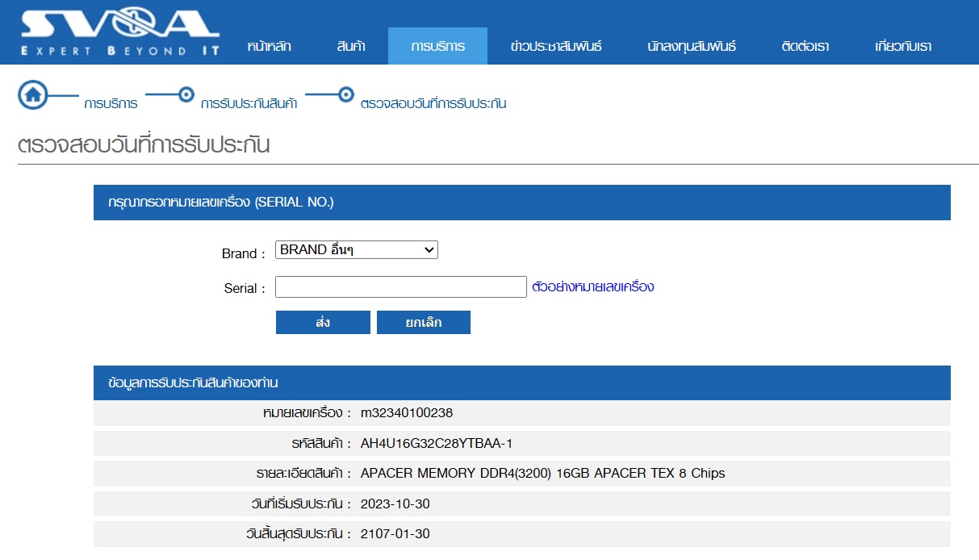
Task: Go to ข่าวประชาสัมพันธ์ in the navigation bar
Action: [556, 47]
